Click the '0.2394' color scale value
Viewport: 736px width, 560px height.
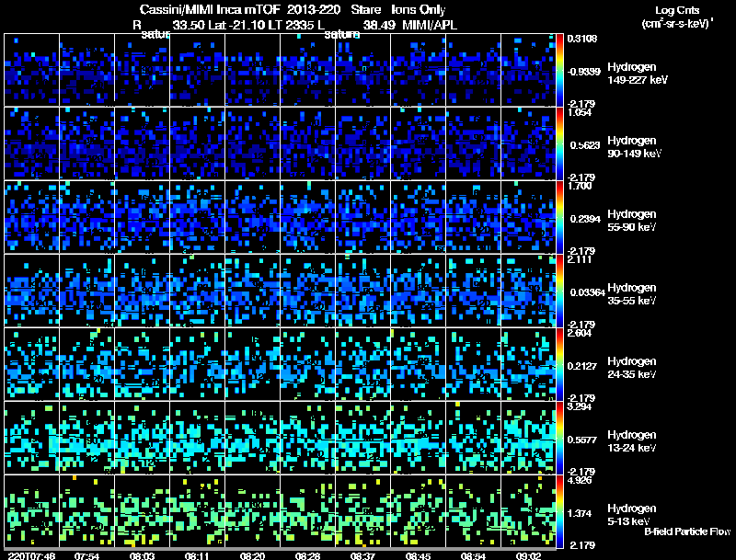click(585, 219)
